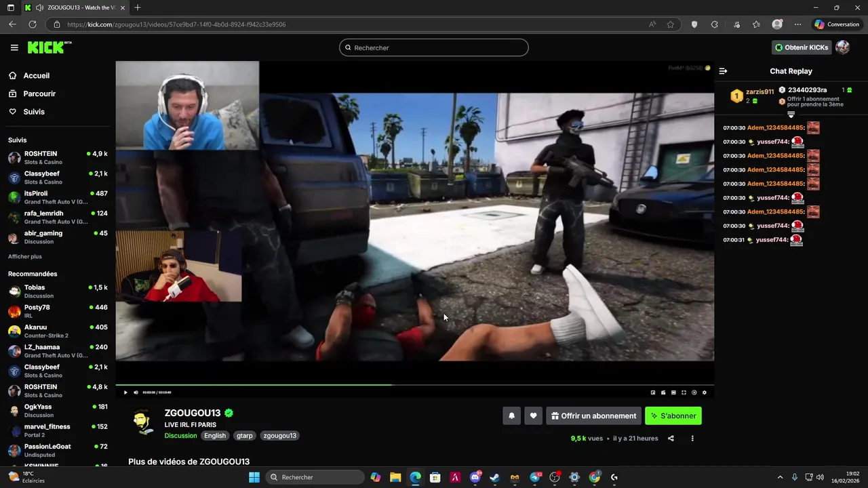
Task: Click zarzis911 in the gift leaderboard
Action: pyautogui.click(x=759, y=91)
